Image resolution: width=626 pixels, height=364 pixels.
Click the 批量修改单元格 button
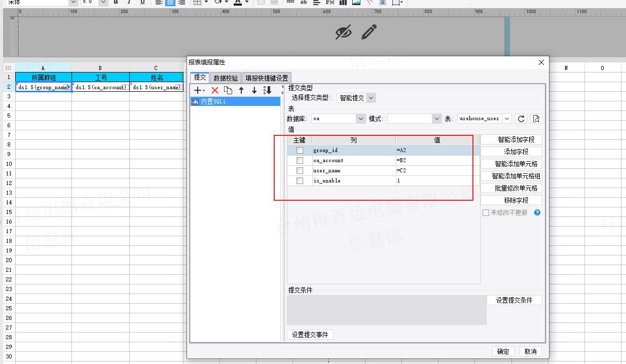(x=511, y=188)
